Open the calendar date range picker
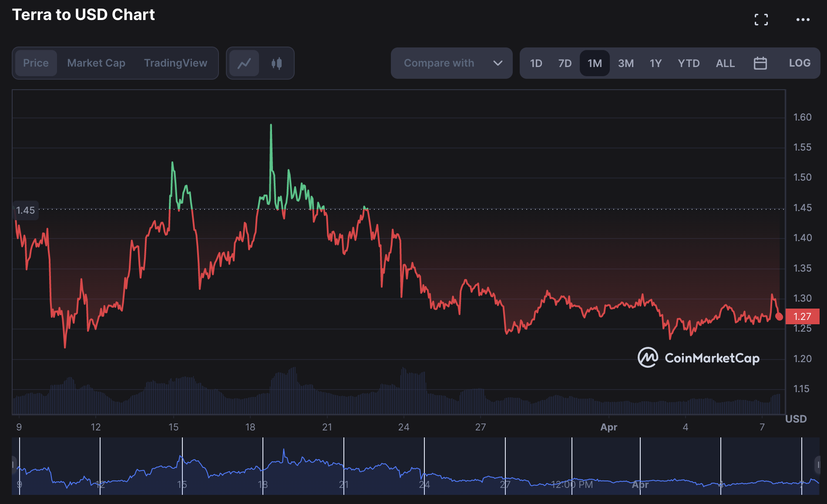The image size is (827, 504). pos(760,63)
